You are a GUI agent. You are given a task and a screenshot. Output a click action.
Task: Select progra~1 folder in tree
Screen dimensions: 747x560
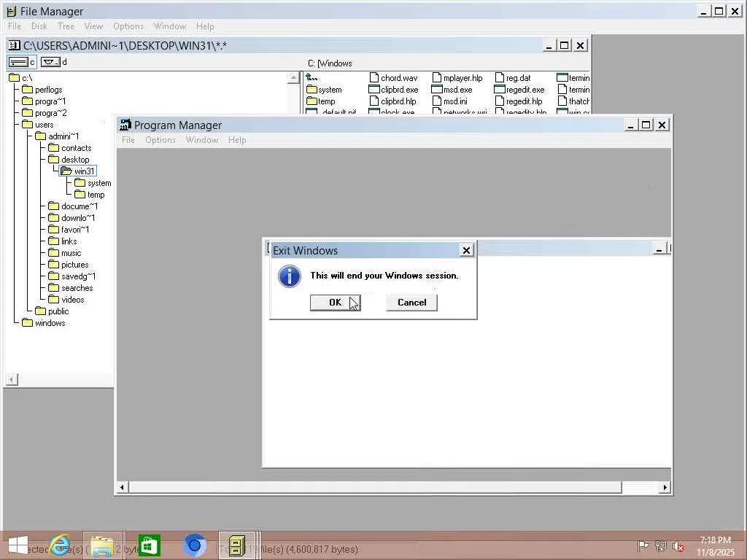(44, 101)
